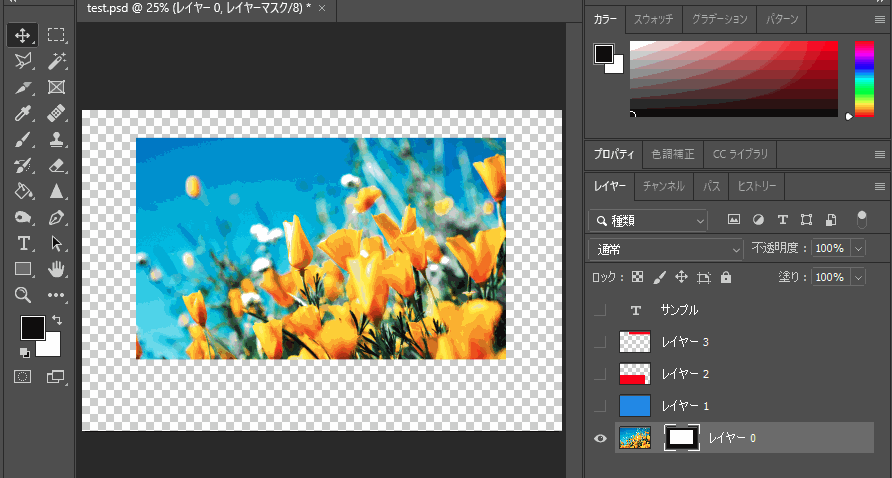
Task: Select the Hand tool
Action: point(56,269)
